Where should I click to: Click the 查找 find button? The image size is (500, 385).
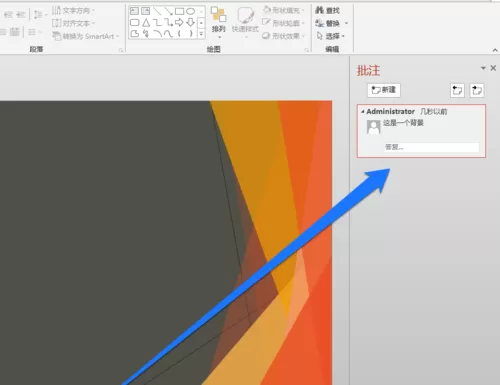click(327, 11)
